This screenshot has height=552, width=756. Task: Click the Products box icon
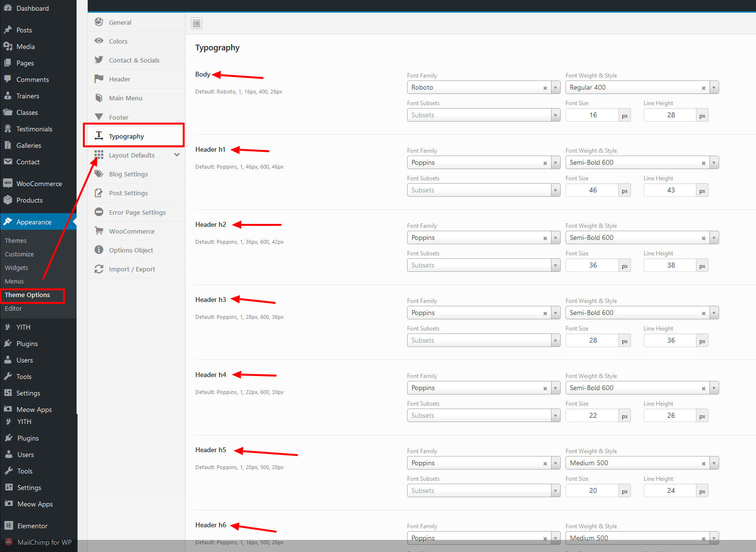[x=8, y=200]
